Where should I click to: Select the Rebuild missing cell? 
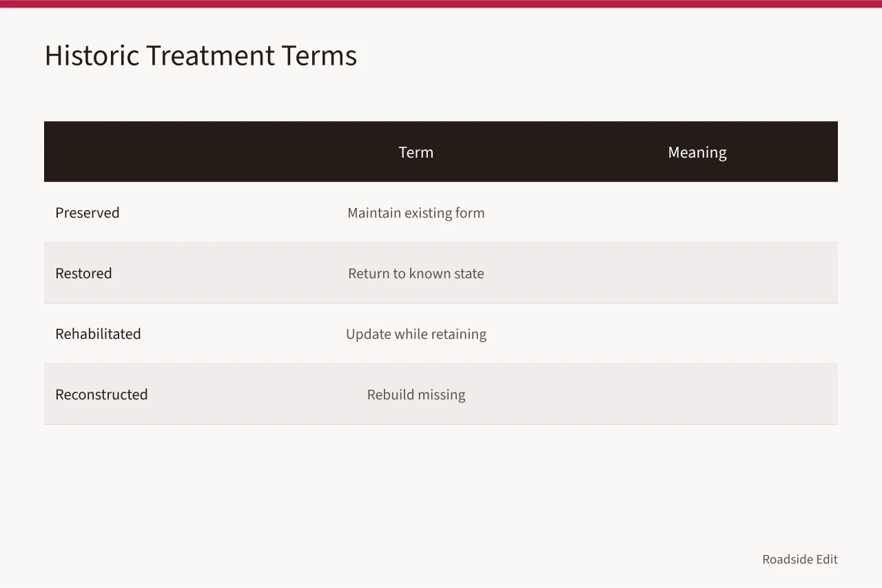416,395
